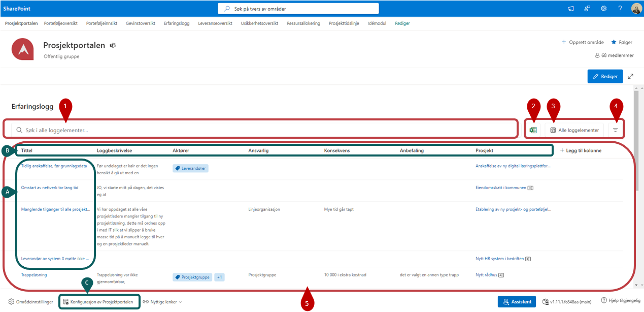The width and height of the screenshot is (644, 312).
Task: Click the help question mark icon
Action: pyautogui.click(x=620, y=9)
